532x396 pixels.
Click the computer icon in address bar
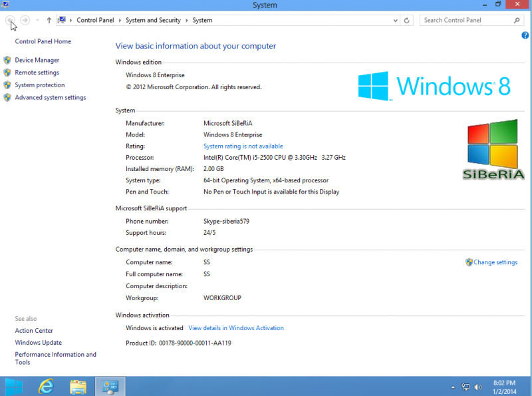point(61,20)
